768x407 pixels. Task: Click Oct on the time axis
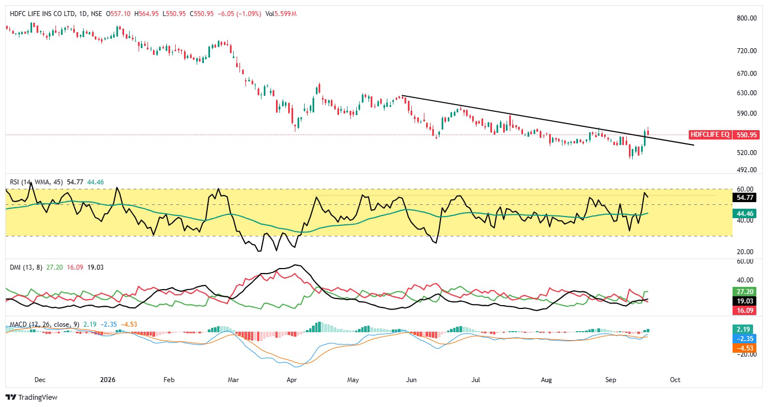click(x=675, y=380)
